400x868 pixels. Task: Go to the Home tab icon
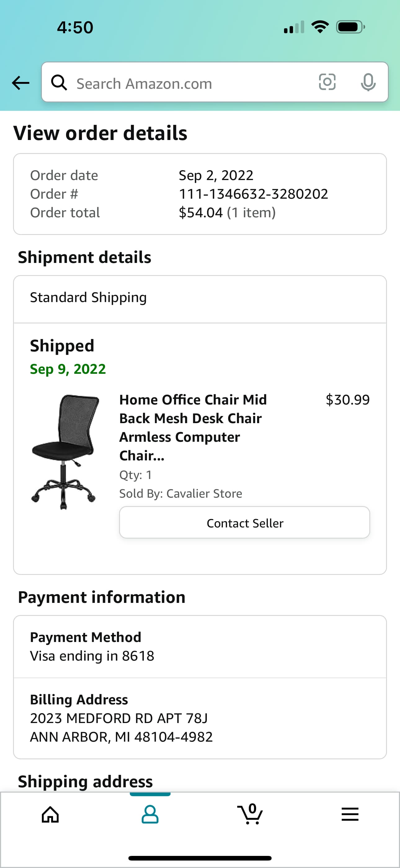50,815
